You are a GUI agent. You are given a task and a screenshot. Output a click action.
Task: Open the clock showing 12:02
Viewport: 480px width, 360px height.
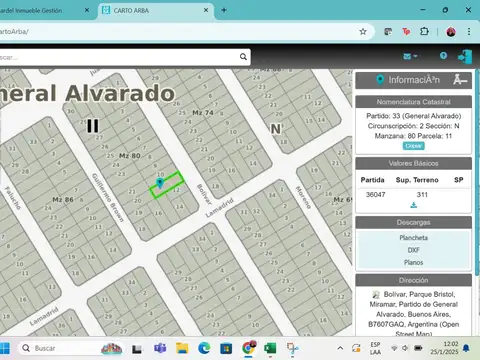pyautogui.click(x=444, y=348)
